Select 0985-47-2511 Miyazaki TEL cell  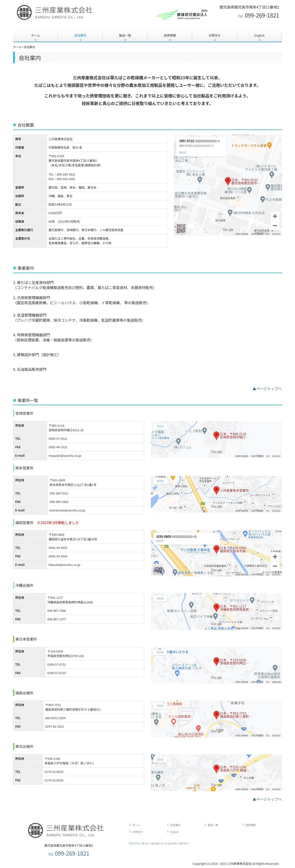coord(95,439)
